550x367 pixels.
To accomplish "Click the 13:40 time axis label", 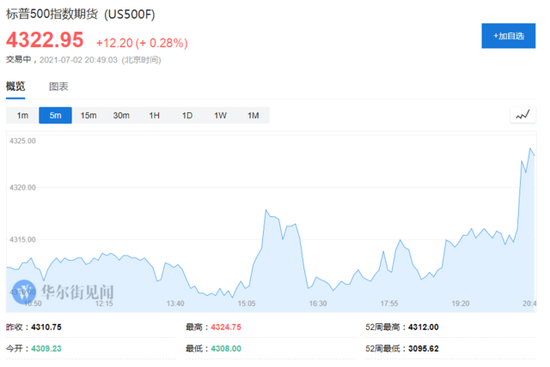I will [x=175, y=303].
